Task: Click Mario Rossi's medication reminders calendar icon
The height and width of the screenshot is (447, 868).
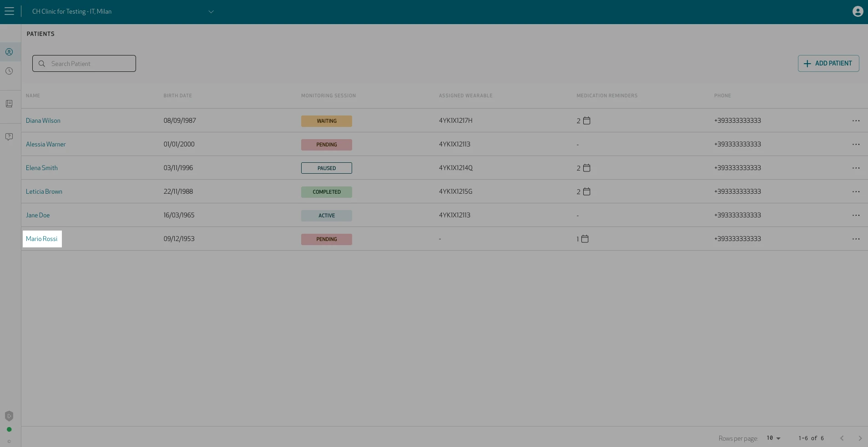Action: tap(585, 239)
